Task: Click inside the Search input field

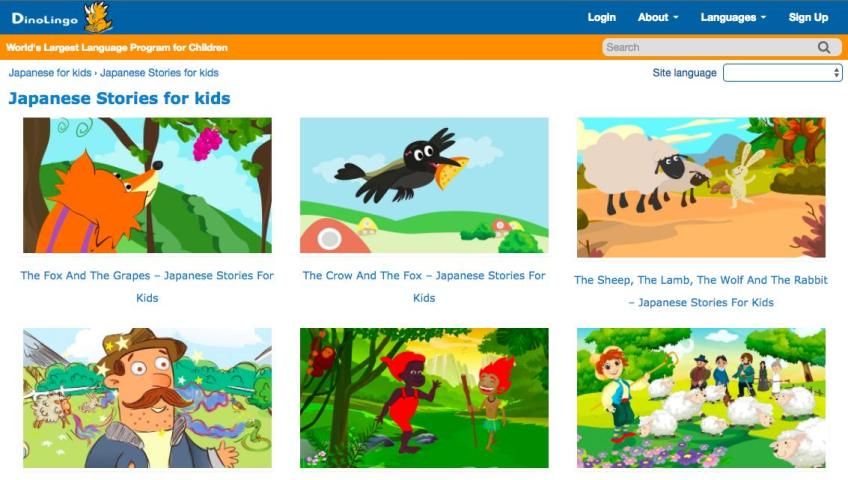Action: (710, 48)
